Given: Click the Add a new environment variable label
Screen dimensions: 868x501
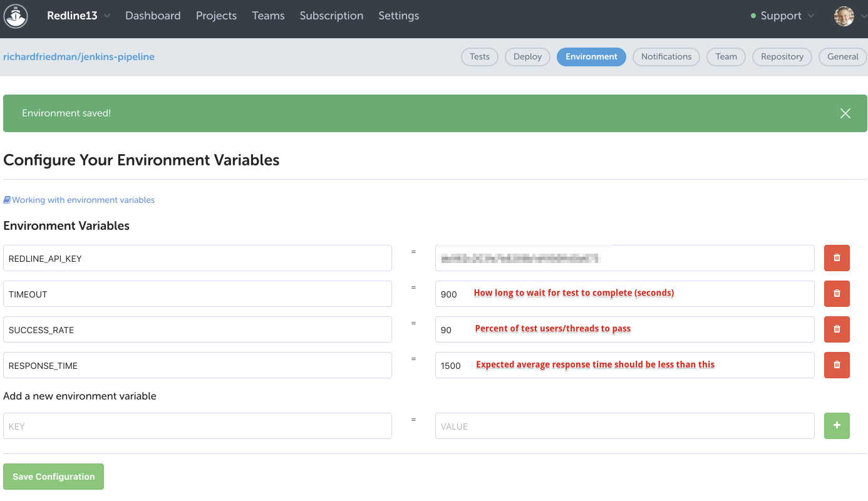Looking at the screenshot, I should coord(80,396).
